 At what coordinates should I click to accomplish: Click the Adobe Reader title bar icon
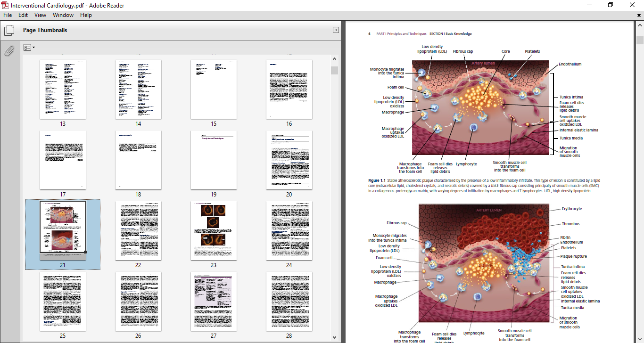tap(5, 5)
